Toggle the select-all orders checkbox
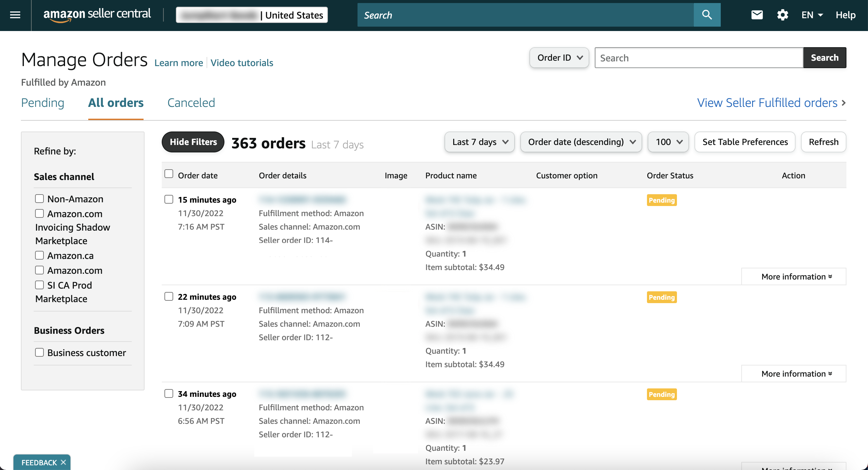 pyautogui.click(x=169, y=174)
